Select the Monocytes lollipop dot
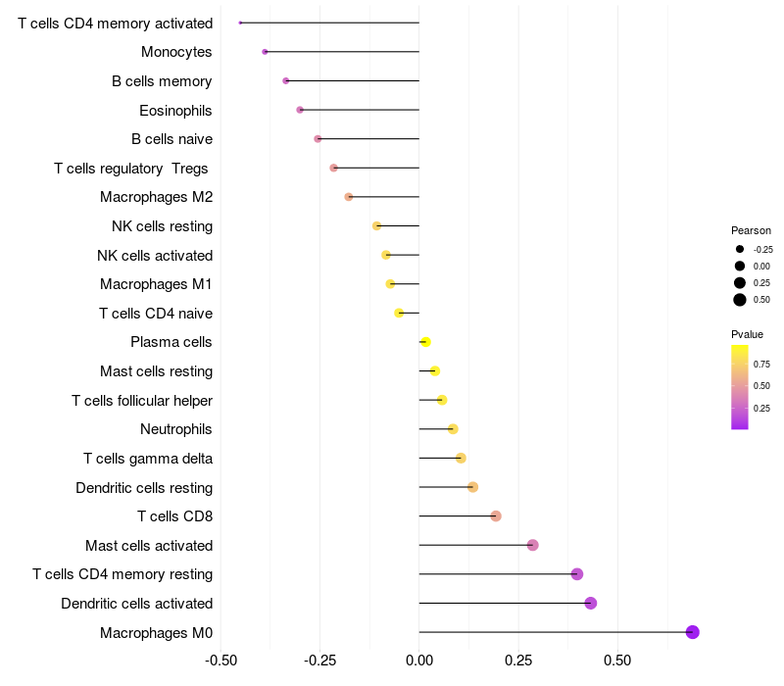Screen dimensions: 784x686 coord(265,52)
